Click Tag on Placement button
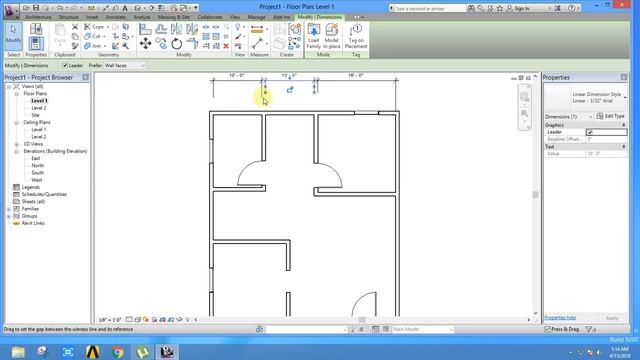 [356, 36]
